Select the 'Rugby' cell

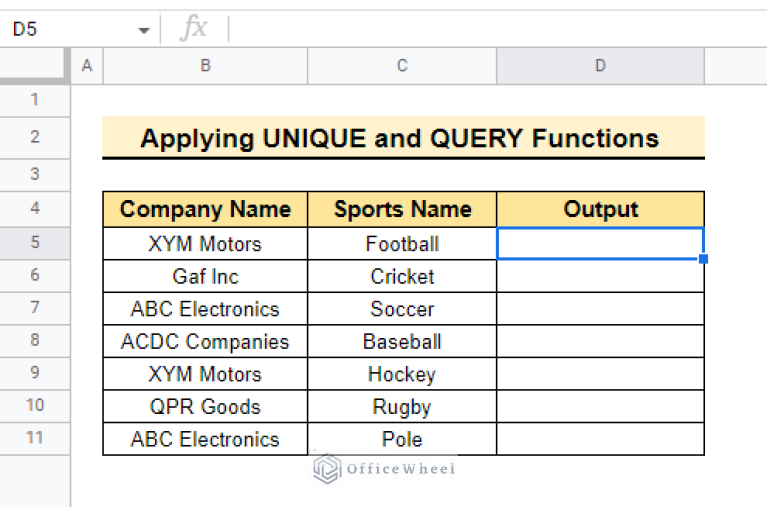click(402, 407)
